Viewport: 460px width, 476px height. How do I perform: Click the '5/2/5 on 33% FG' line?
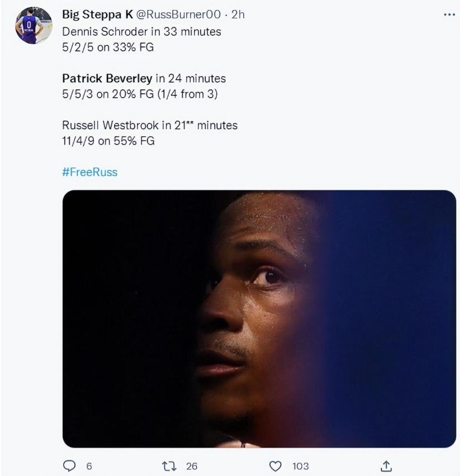(107, 47)
